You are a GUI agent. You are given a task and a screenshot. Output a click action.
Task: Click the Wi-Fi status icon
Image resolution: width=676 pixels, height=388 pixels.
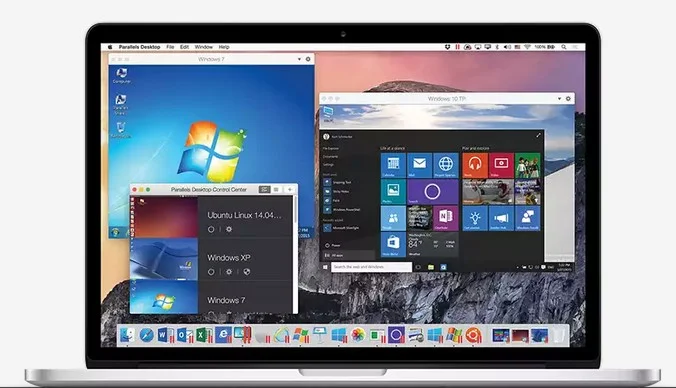coord(527,47)
